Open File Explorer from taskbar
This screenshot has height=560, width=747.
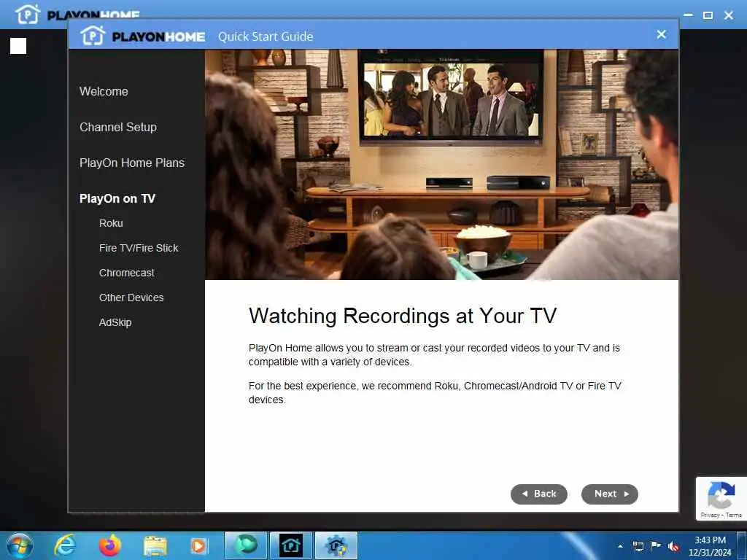click(155, 546)
